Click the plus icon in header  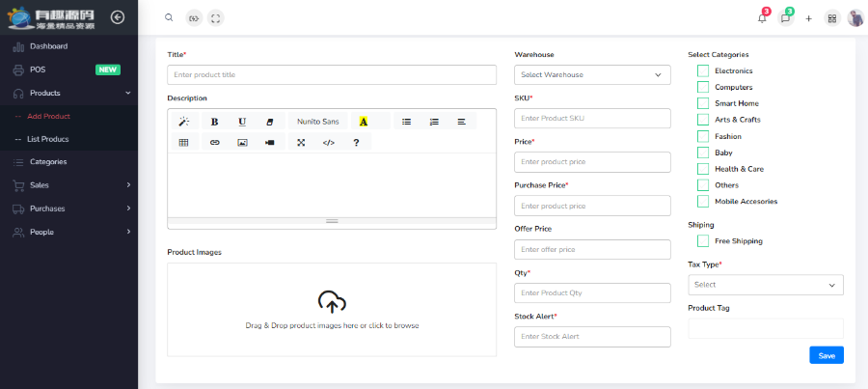809,18
